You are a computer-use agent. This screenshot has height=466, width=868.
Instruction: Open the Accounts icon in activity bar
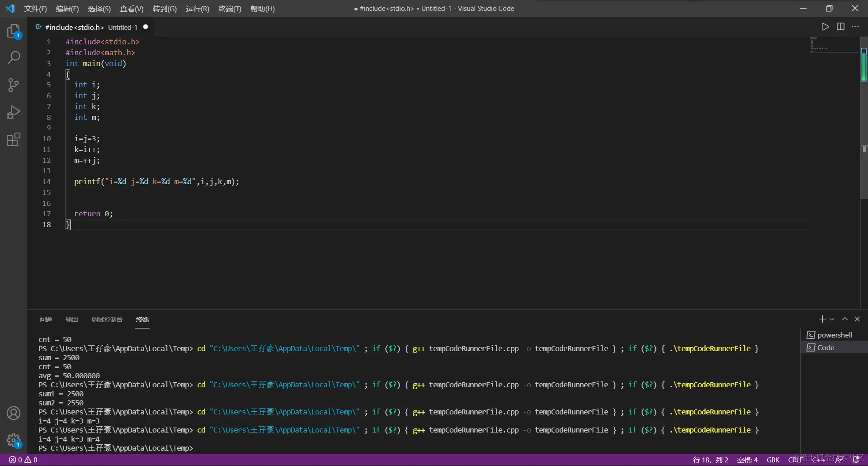tap(14, 413)
